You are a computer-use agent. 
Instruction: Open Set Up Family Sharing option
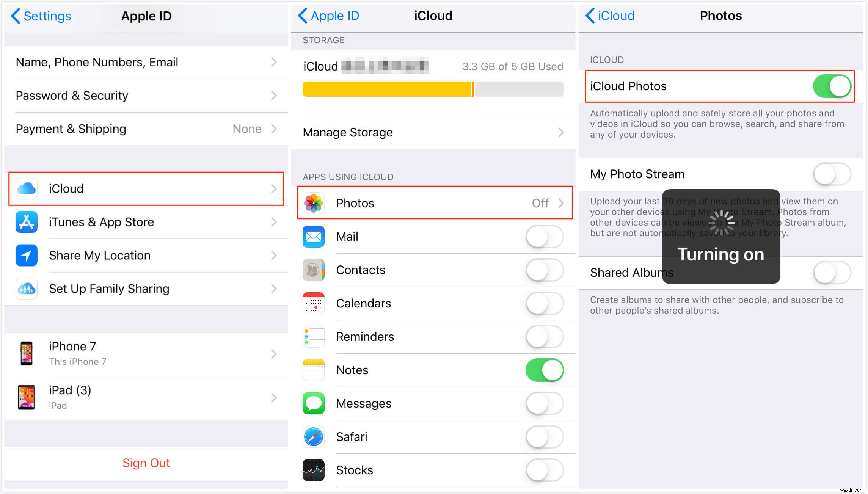pos(144,289)
